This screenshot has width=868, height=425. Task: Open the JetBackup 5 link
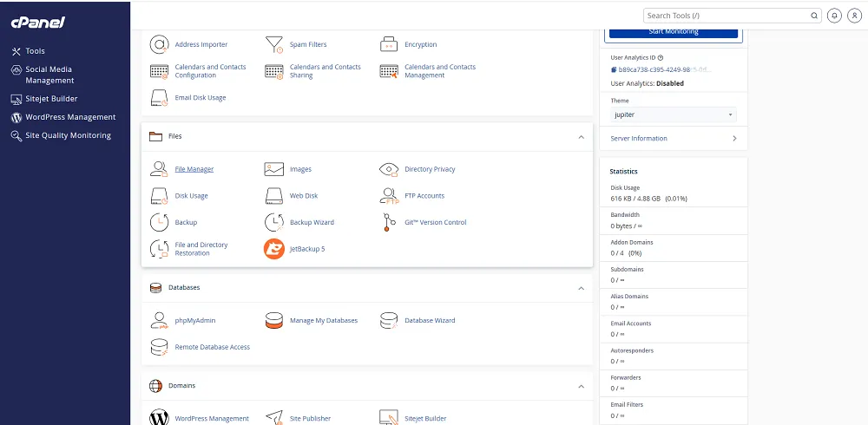pyautogui.click(x=307, y=249)
